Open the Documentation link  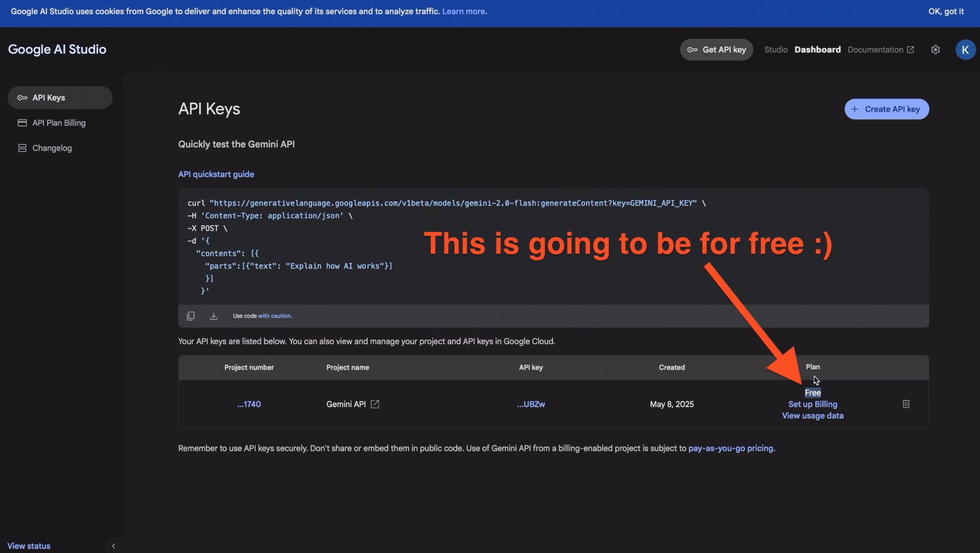[881, 50]
